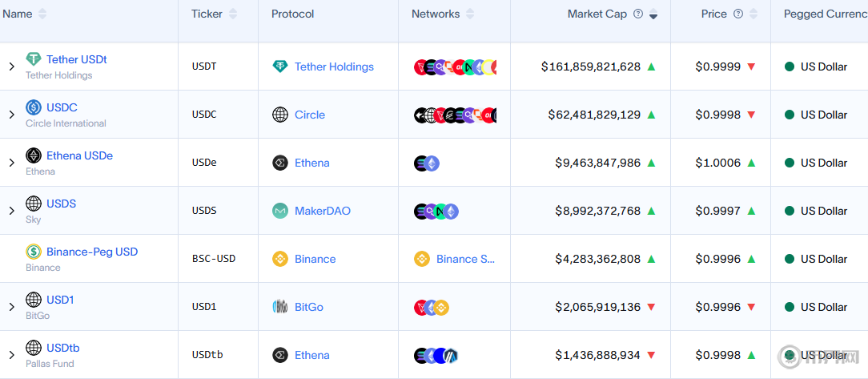
Task: Click the USD1 stablecoin name link
Action: (60, 300)
